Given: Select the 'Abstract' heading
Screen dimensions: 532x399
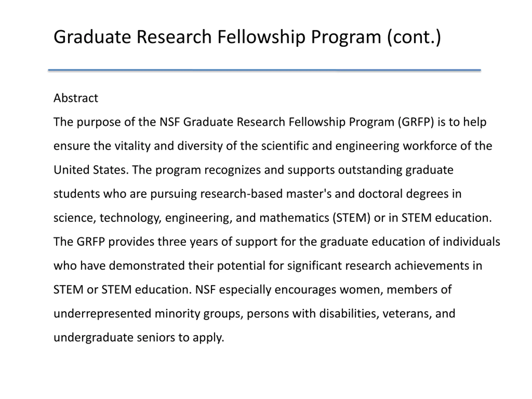Looking at the screenshot, I should (76, 98).
